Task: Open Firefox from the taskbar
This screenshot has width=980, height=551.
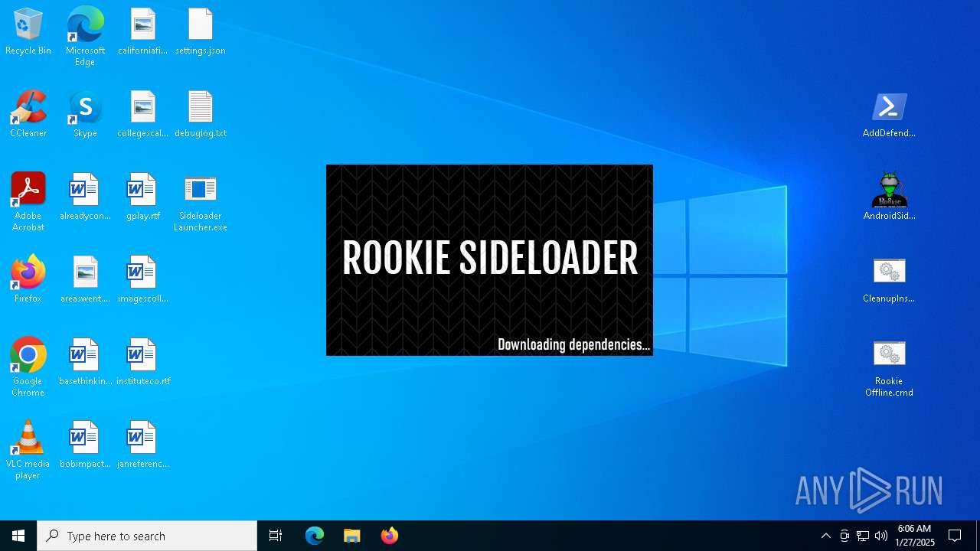Action: pyautogui.click(x=389, y=536)
